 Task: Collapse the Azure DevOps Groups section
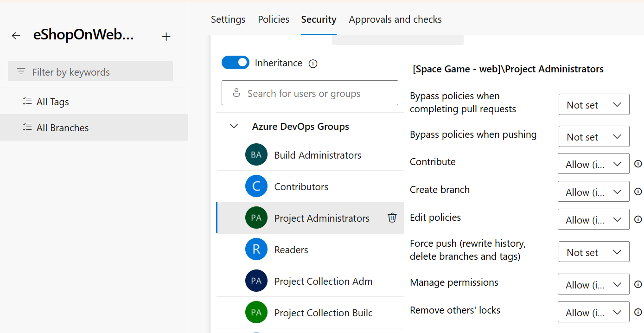[234, 126]
